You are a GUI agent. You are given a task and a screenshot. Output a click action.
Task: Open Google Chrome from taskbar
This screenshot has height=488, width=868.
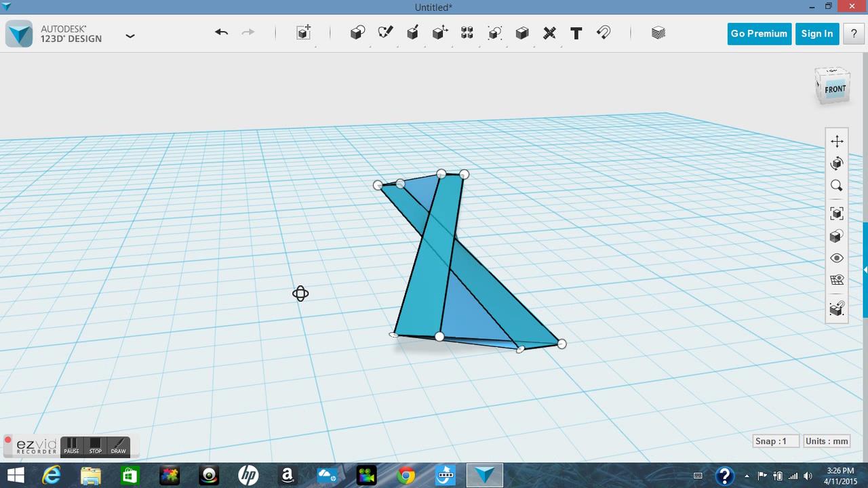[406, 476]
